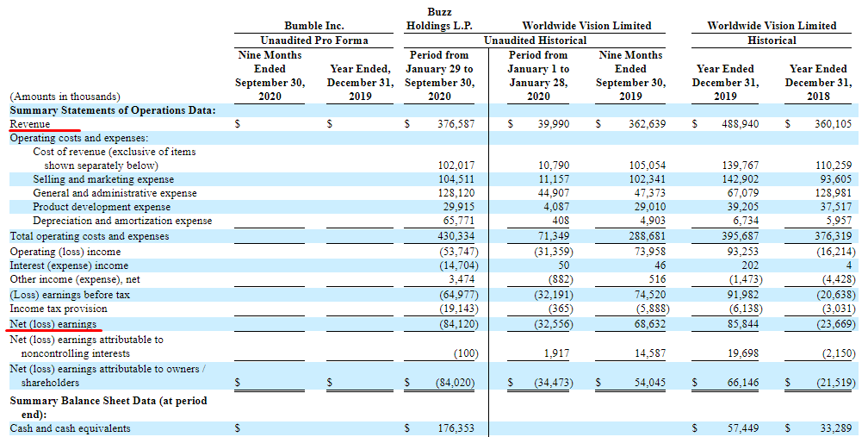
Task: Click General and administrative expense label
Action: [115, 193]
